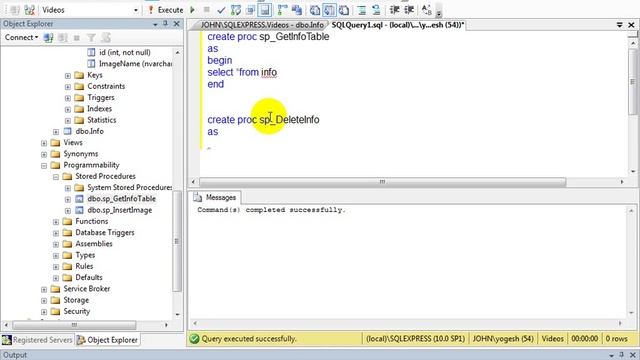640x360 pixels.
Task: Expand the Statistics folder
Action: (68, 120)
